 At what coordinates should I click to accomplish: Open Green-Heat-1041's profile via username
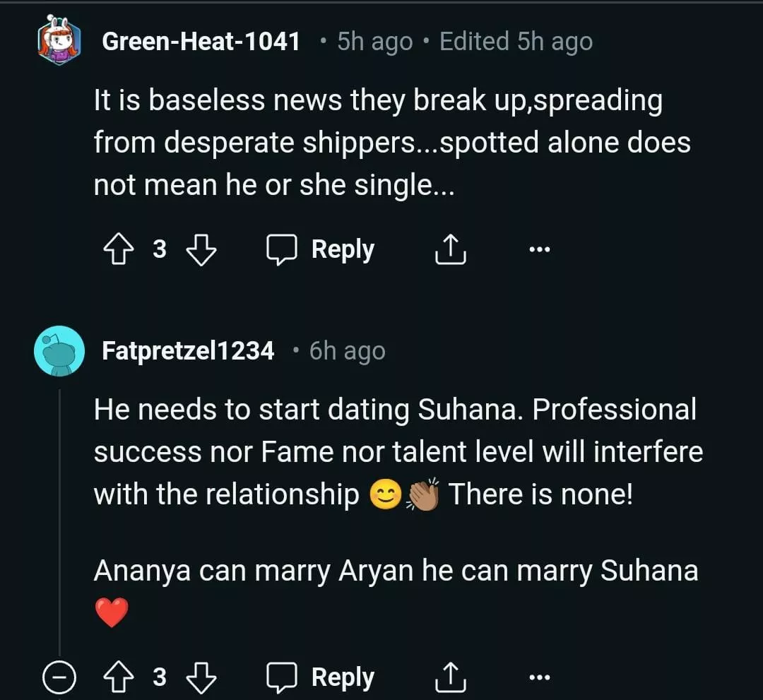pyautogui.click(x=201, y=42)
